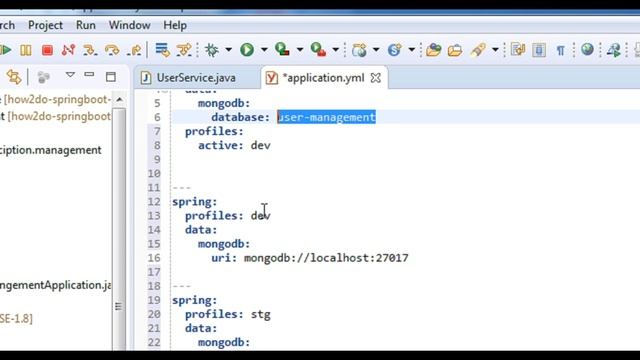640x360 pixels.
Task: Launch Debug with the bug icon
Action: (211, 50)
